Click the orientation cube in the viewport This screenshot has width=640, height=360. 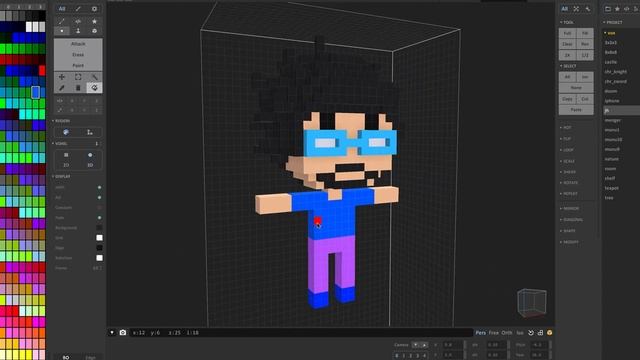(x=532, y=303)
